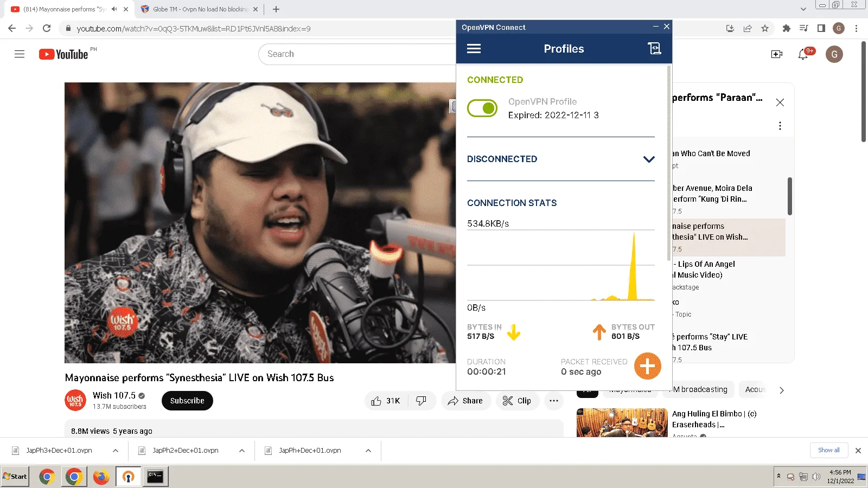868x488 pixels.
Task: Open Firefox from the taskbar
Action: coord(101,477)
